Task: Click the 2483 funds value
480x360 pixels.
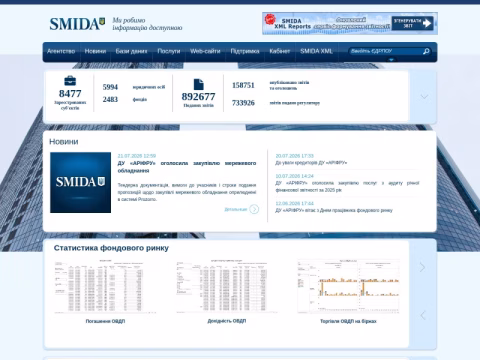Action: pos(110,99)
